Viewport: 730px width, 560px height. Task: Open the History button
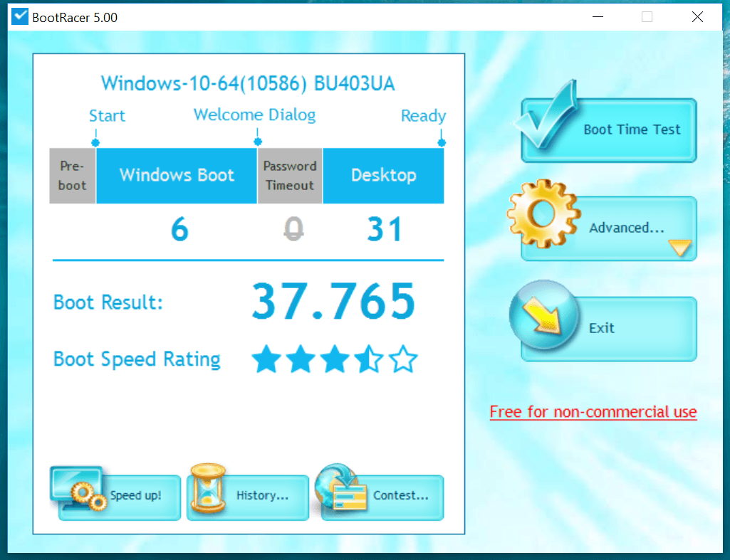262,496
